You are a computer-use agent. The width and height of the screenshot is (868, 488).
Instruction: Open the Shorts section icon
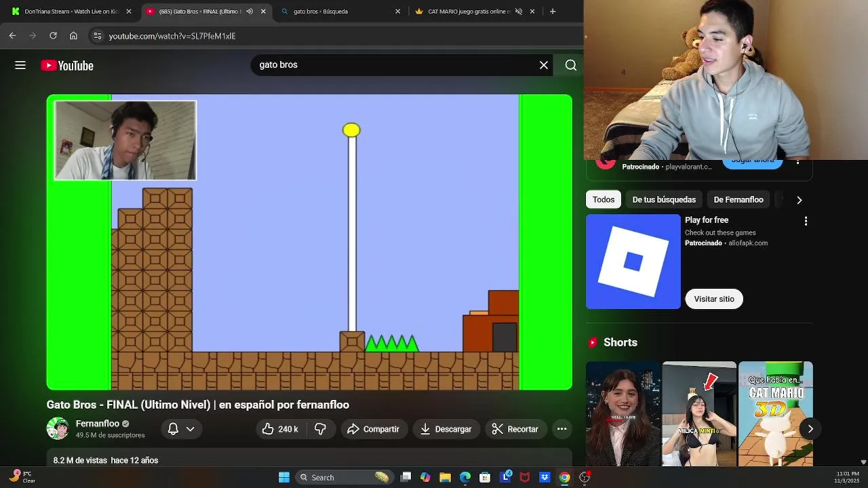(593, 343)
